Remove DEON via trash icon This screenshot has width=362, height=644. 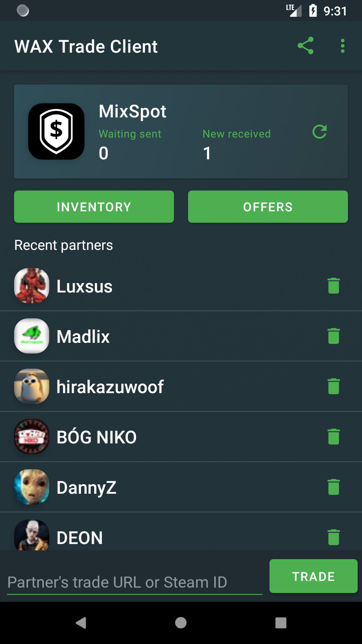coord(334,537)
